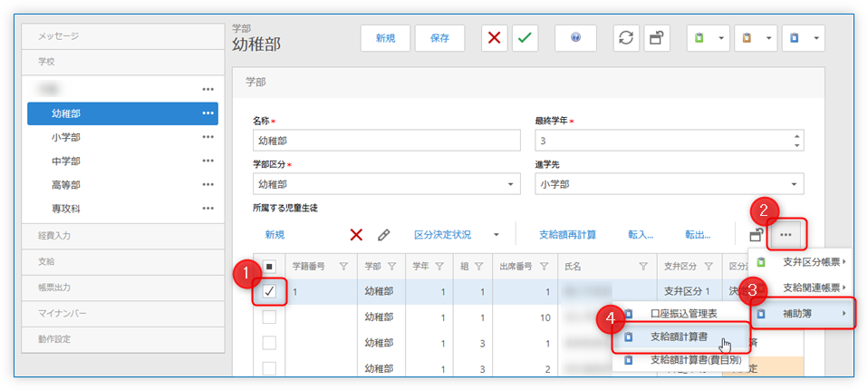868x391 pixels.
Task: Click the pencil edit icon above student grid
Action: (x=383, y=235)
